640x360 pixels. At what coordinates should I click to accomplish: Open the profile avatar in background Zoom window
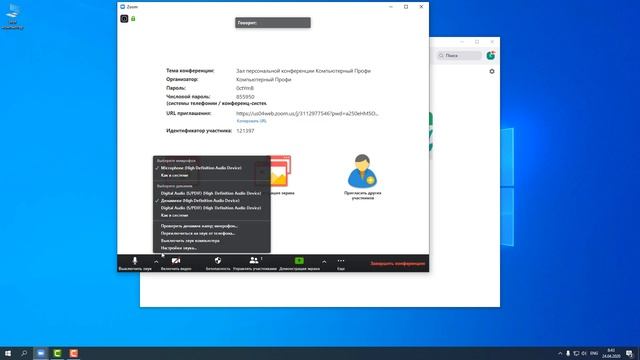click(491, 56)
